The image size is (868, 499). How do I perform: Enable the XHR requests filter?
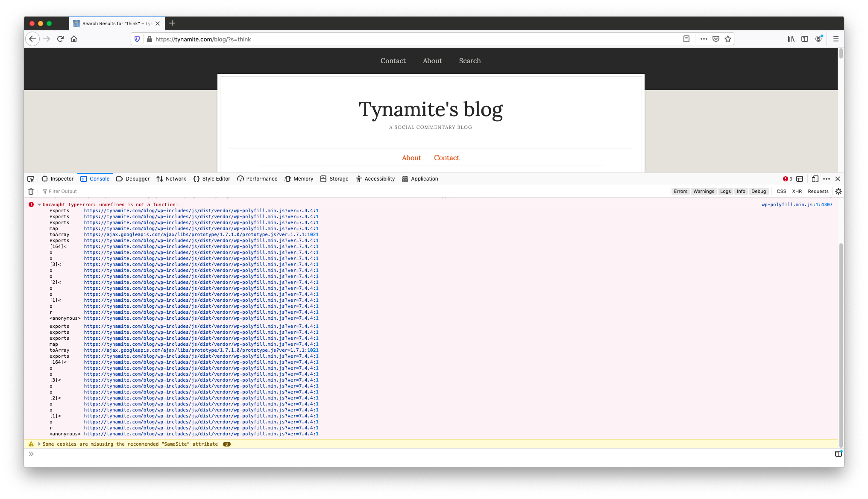tap(797, 191)
